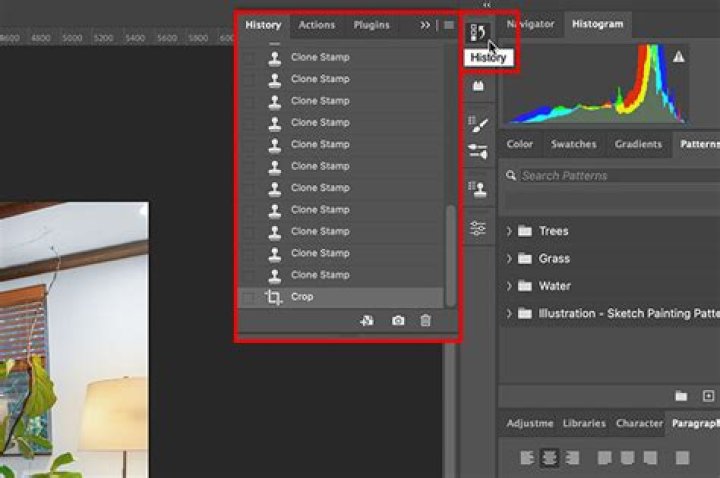Toggle history brush source box beside Crop
Viewport: 720px width, 478px height.
(249, 298)
